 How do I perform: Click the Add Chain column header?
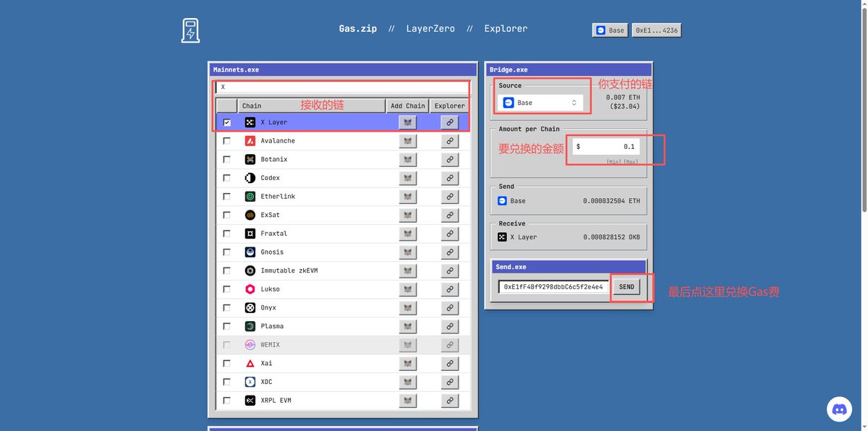pos(408,106)
